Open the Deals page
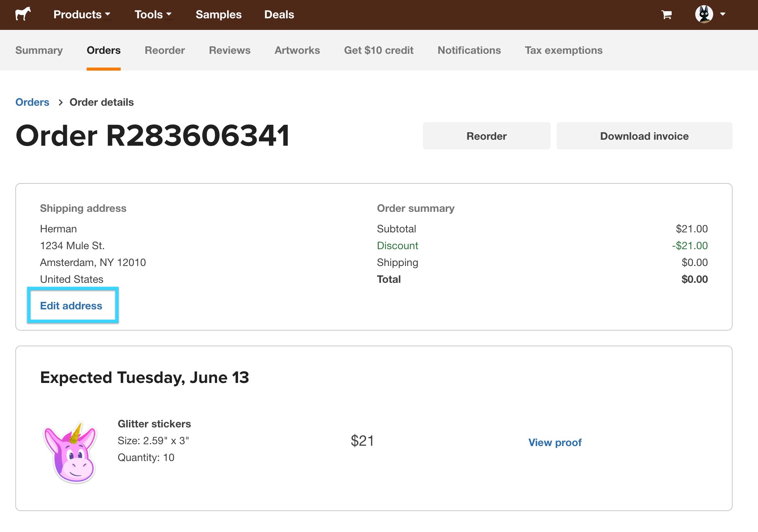Screen dimensions: 758x532 (x=279, y=15)
